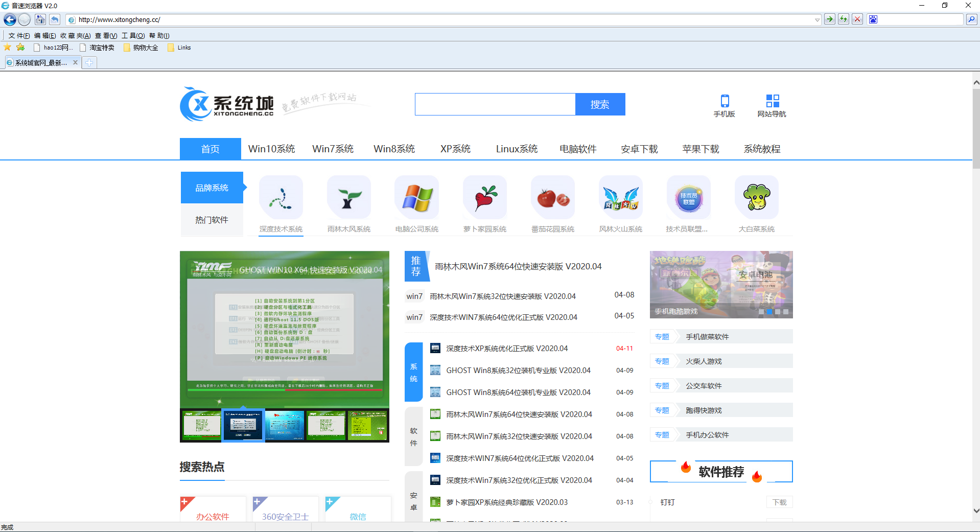Open 风林火山系统 brand icon

tap(621, 197)
